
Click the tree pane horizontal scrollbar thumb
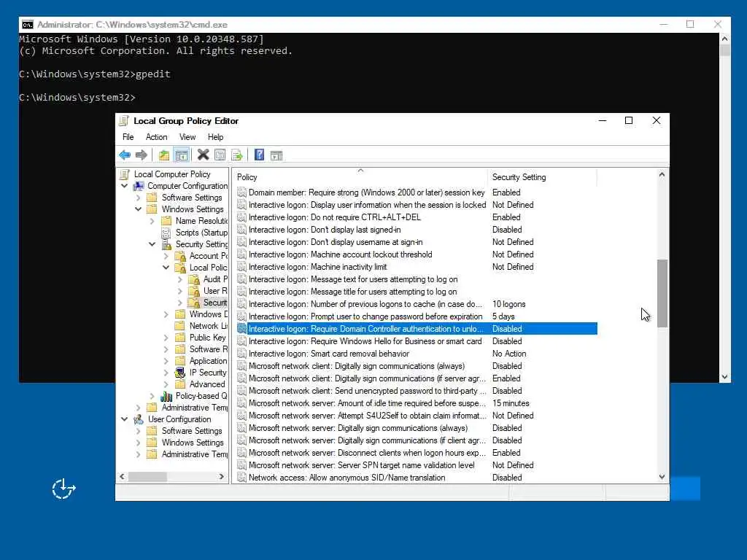[147, 477]
